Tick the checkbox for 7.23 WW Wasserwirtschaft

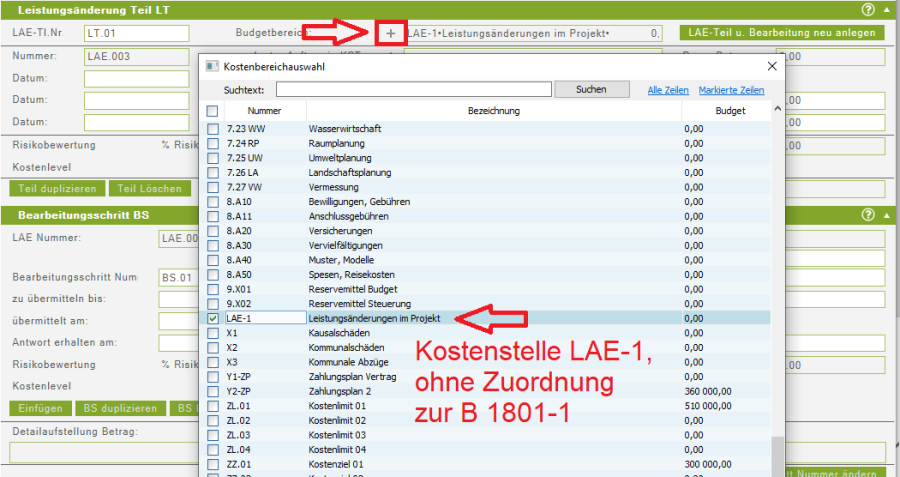click(212, 130)
